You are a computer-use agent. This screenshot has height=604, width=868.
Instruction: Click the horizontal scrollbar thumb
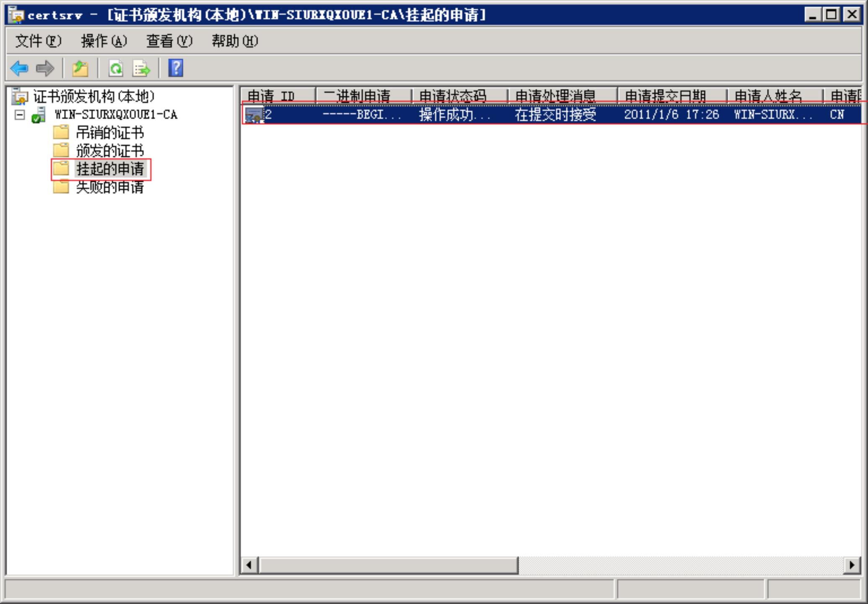[389, 565]
